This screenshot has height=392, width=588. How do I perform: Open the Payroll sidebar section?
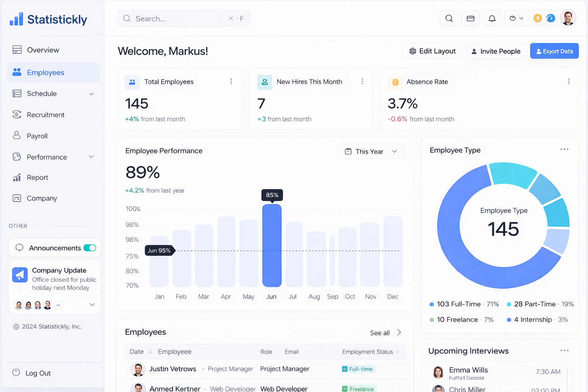click(x=37, y=136)
